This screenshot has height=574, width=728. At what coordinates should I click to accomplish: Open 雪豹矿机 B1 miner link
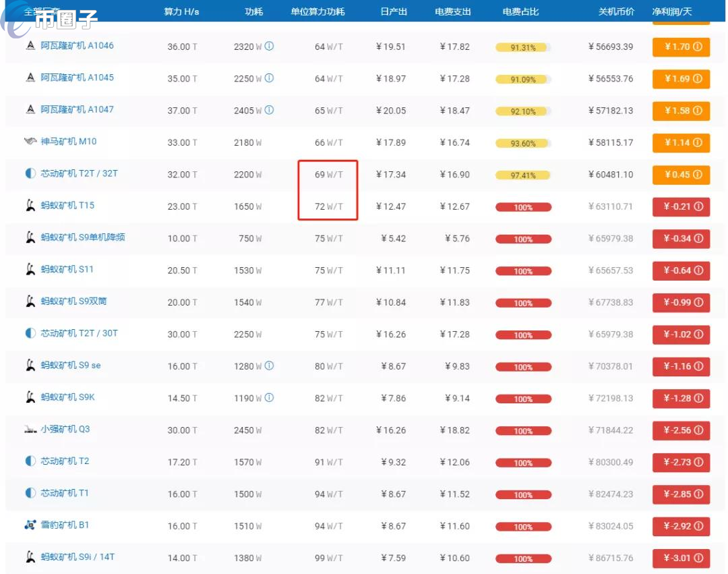click(x=65, y=525)
